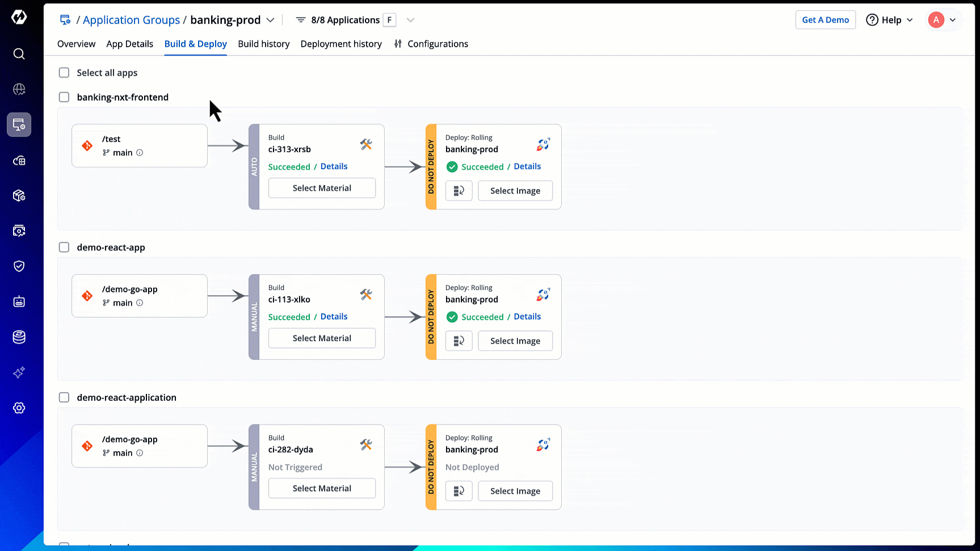Expand the banking-prod environment dropdown
This screenshot has width=980, height=551.
pyautogui.click(x=271, y=20)
